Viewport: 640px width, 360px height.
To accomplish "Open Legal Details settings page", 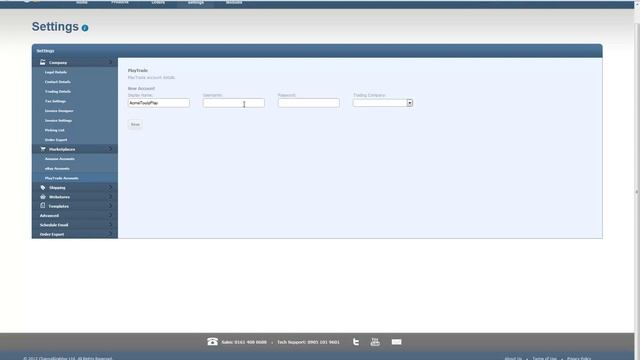I will click(x=56, y=72).
